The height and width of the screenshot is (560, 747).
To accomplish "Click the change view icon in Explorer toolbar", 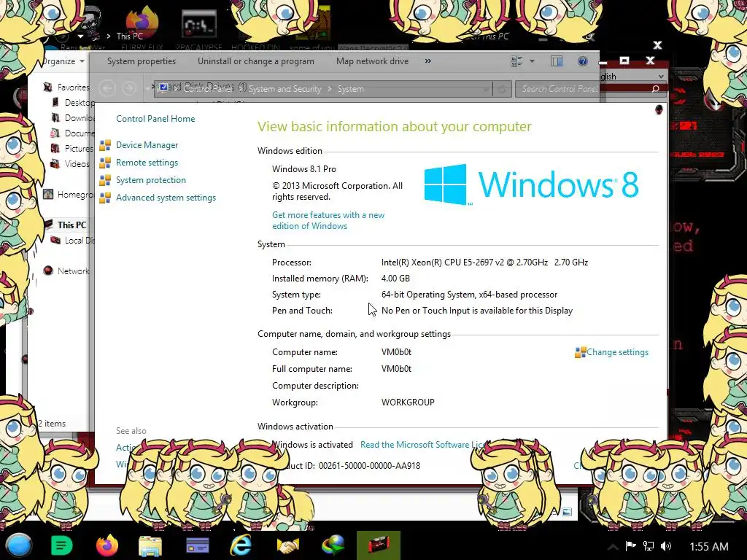I will 517,61.
